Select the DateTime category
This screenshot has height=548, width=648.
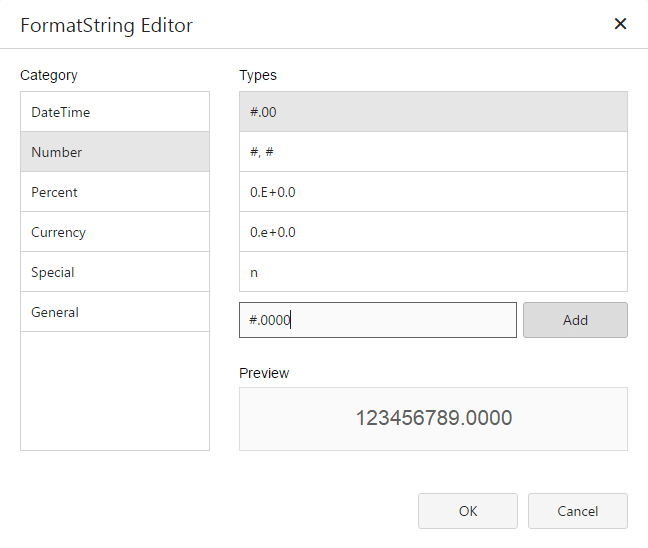click(114, 112)
